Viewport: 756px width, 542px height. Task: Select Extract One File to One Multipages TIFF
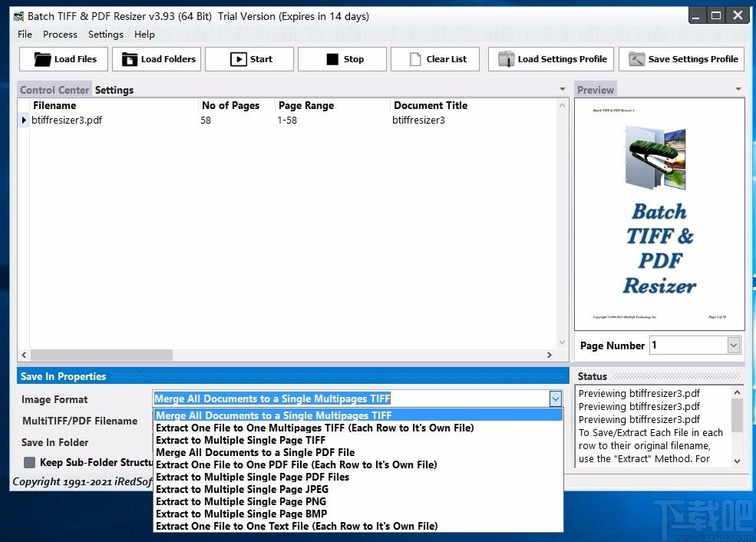point(358,428)
